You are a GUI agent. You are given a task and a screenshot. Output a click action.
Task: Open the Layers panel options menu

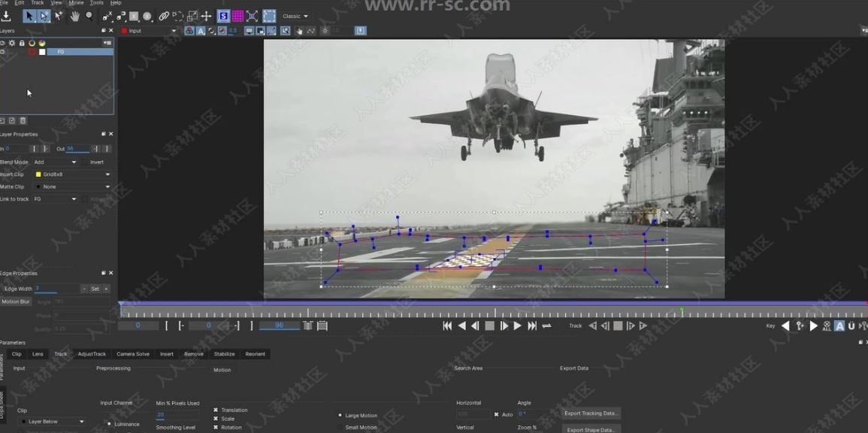pyautogui.click(x=107, y=43)
